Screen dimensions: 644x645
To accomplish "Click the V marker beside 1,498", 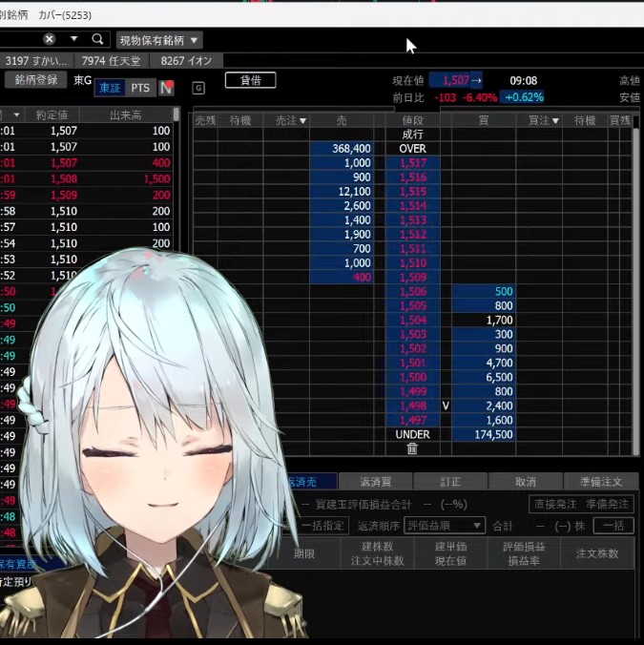I will point(446,406).
